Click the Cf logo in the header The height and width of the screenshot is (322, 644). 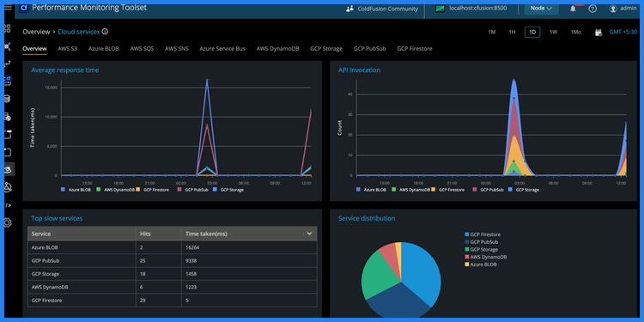24,8
